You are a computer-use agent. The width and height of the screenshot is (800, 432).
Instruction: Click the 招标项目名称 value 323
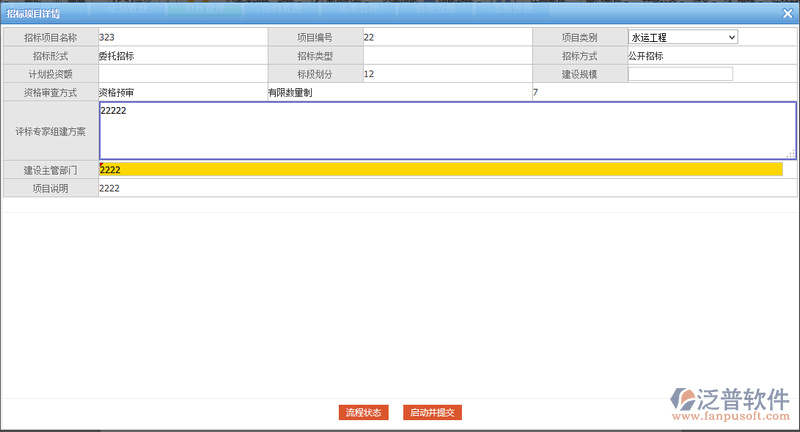coord(107,37)
